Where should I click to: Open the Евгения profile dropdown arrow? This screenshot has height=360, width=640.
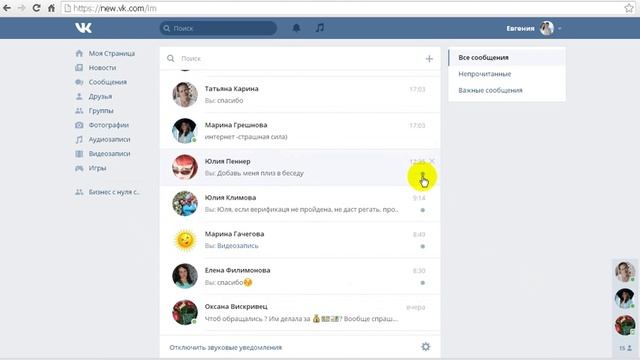(560, 29)
